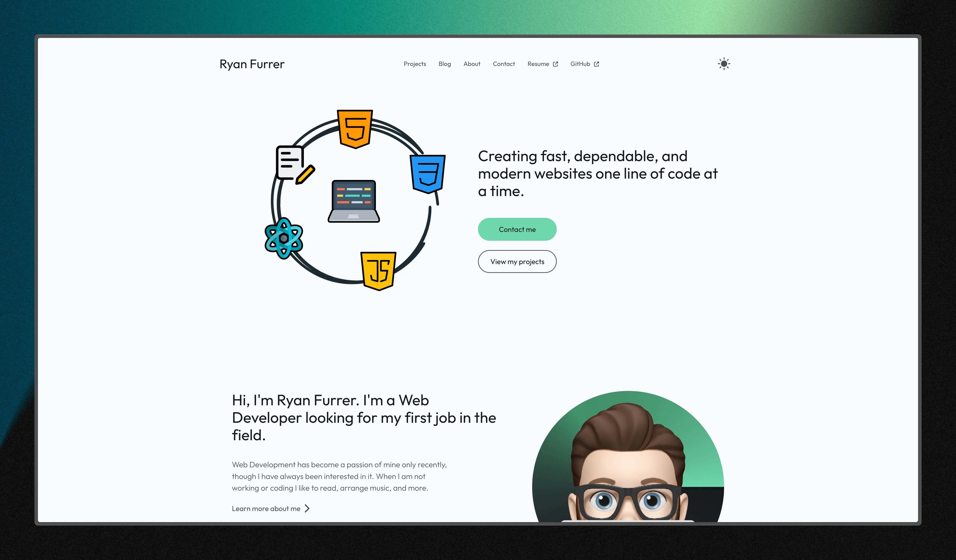Click the Ryan Furrer site logo
Viewport: 956px width, 560px height.
point(252,63)
